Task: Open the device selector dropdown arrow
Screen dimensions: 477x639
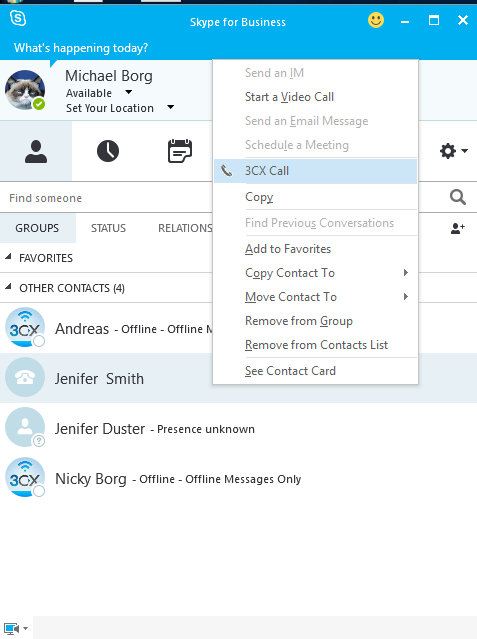Action: tap(25, 628)
